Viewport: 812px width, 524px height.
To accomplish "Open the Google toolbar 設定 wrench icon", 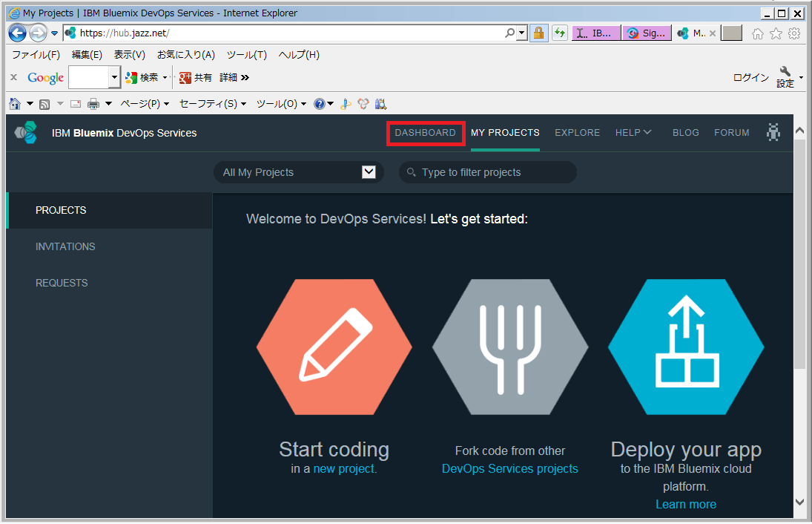I will pos(785,77).
